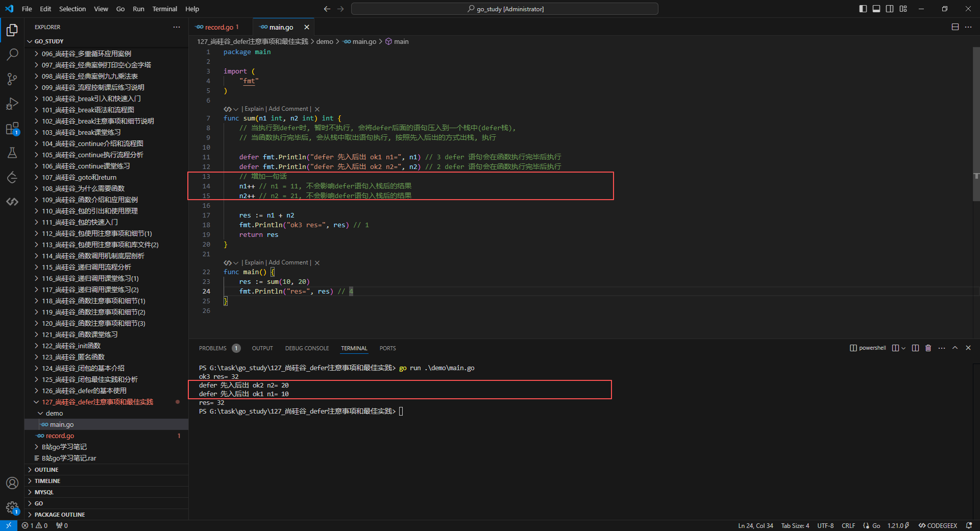Go back using the title bar arrow
The height and width of the screenshot is (531, 980).
click(327, 9)
